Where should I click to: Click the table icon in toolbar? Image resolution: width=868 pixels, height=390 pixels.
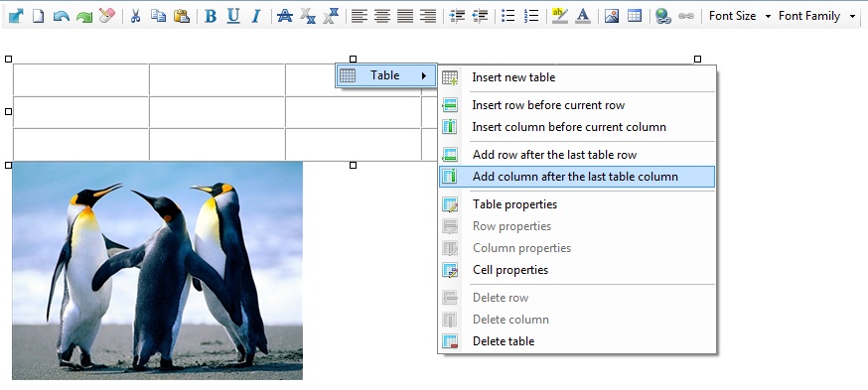coord(635,16)
